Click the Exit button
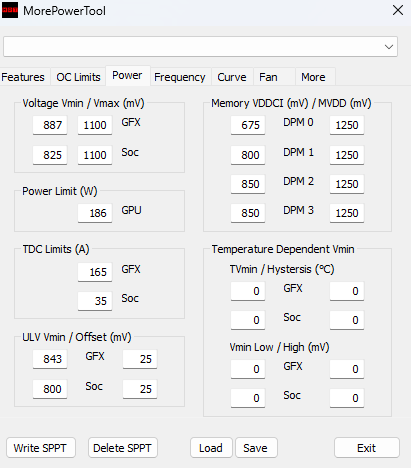The height and width of the screenshot is (468, 411). [x=367, y=448]
